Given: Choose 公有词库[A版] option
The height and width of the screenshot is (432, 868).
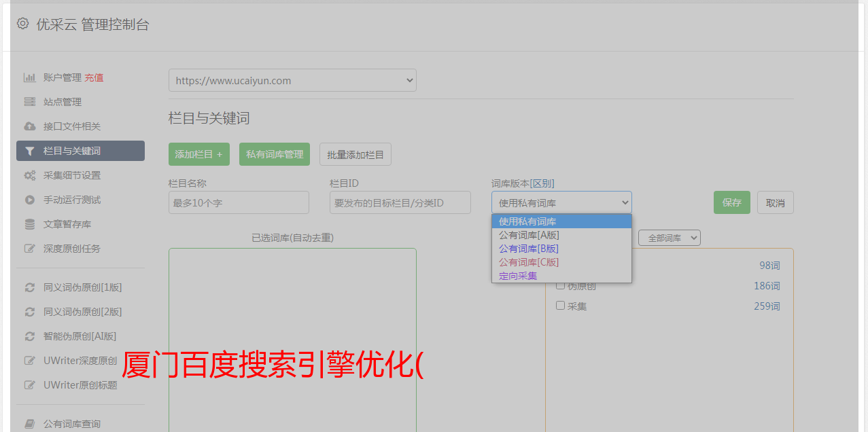Looking at the screenshot, I should point(561,235).
